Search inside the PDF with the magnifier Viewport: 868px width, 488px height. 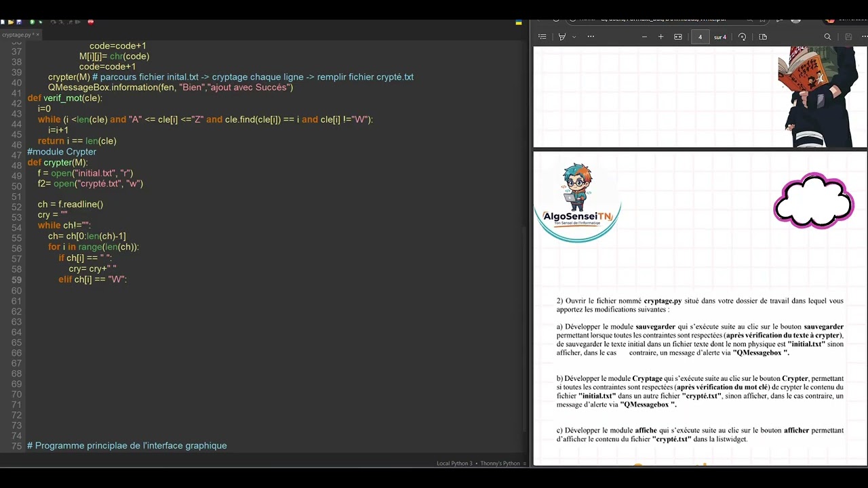coord(827,37)
